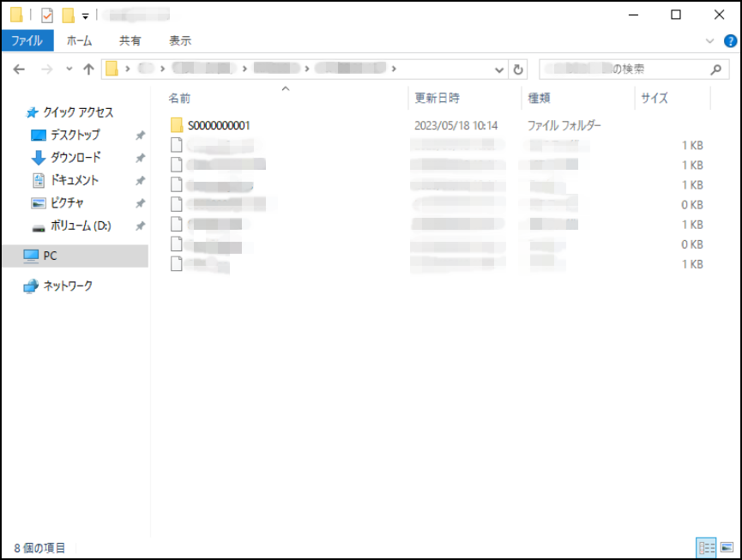Switch to details view icon in status bar

(x=706, y=548)
